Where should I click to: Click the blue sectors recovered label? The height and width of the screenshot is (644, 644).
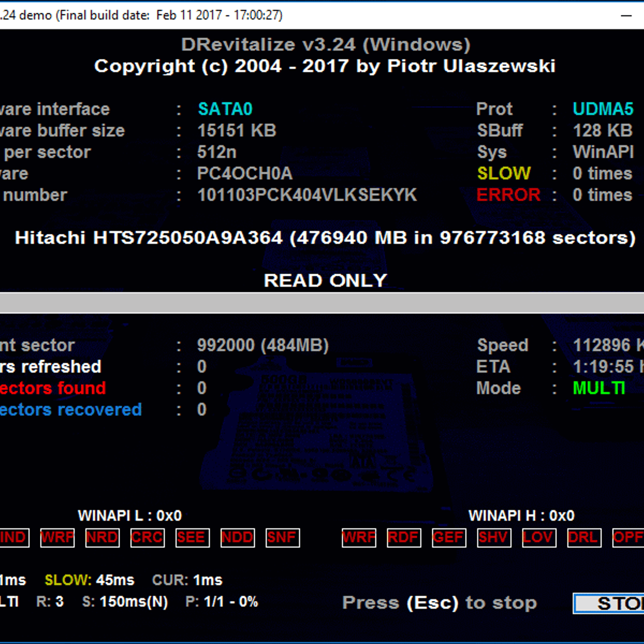[71, 410]
